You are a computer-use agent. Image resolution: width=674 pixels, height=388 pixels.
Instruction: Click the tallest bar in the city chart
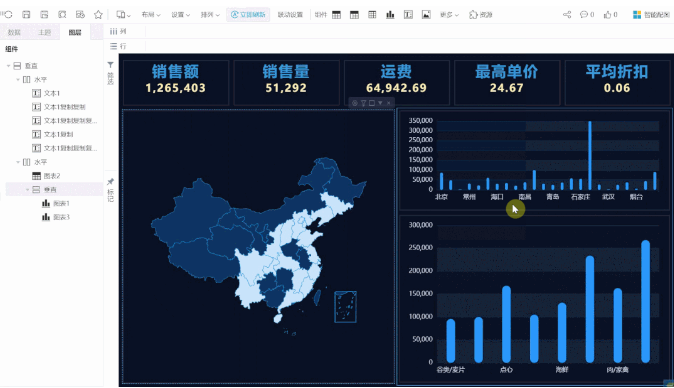pos(590,156)
